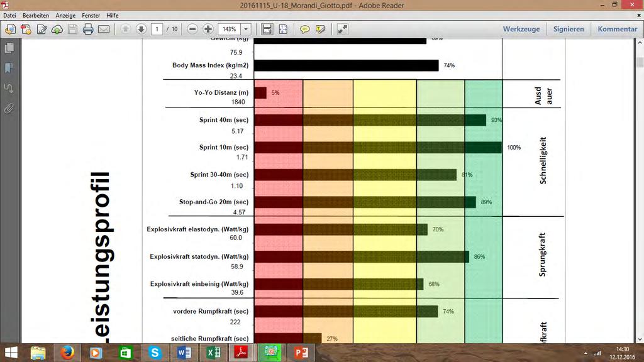Click the Create PDF online toolbar icon
The height and width of the screenshot is (362, 644).
point(10,29)
